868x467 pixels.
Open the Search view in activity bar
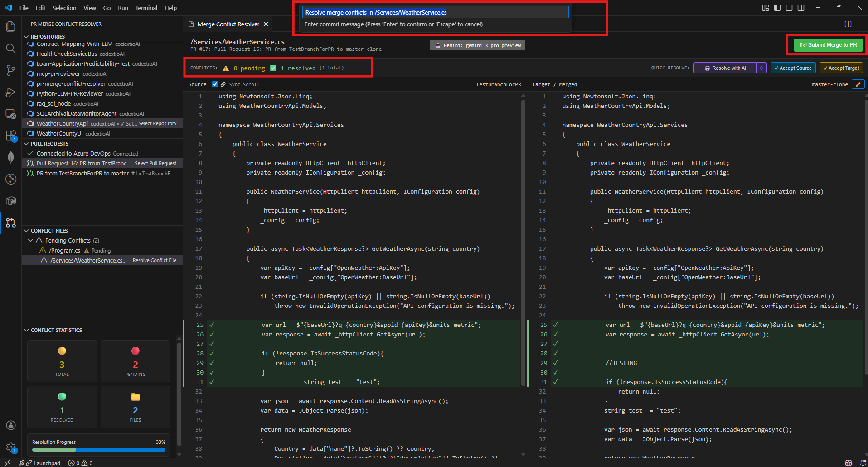click(10, 49)
